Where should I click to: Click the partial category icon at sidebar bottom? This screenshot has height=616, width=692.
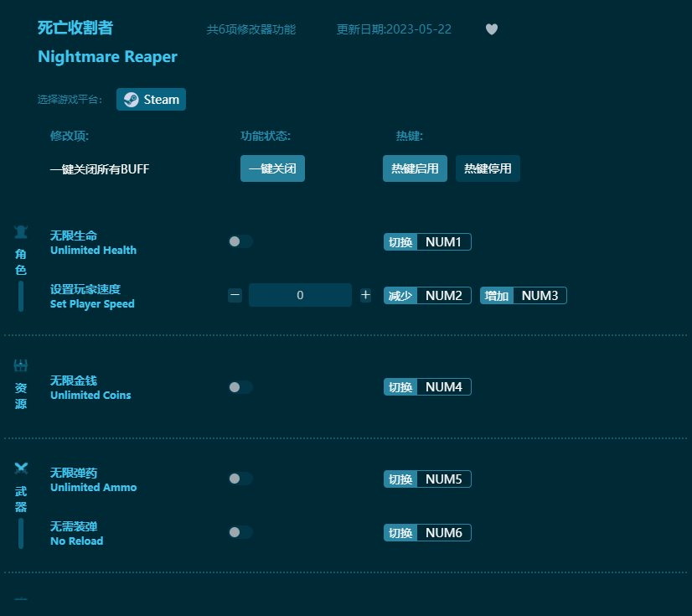[x=20, y=600]
